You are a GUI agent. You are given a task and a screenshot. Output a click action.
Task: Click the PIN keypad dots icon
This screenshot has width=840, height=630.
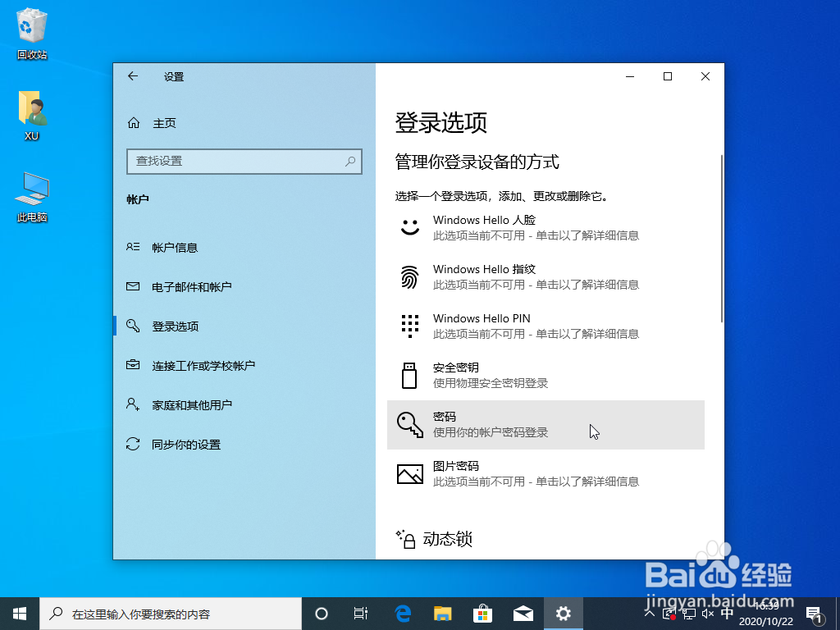[410, 326]
